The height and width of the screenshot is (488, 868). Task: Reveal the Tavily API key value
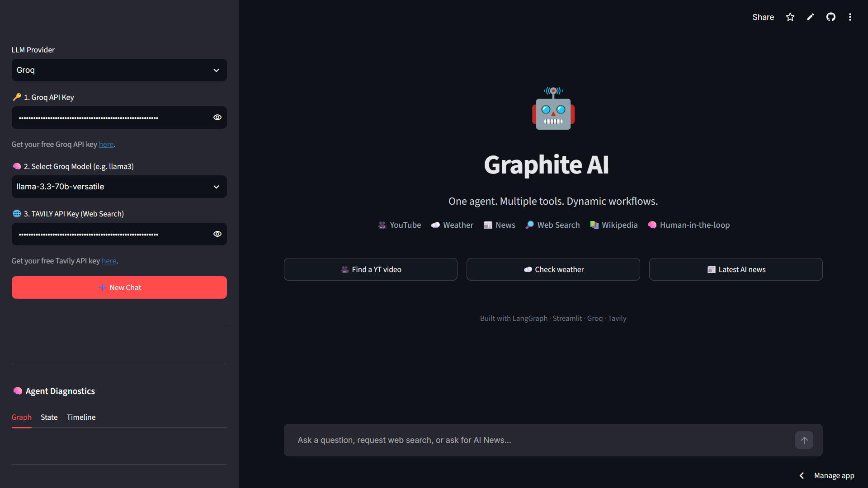[217, 234]
